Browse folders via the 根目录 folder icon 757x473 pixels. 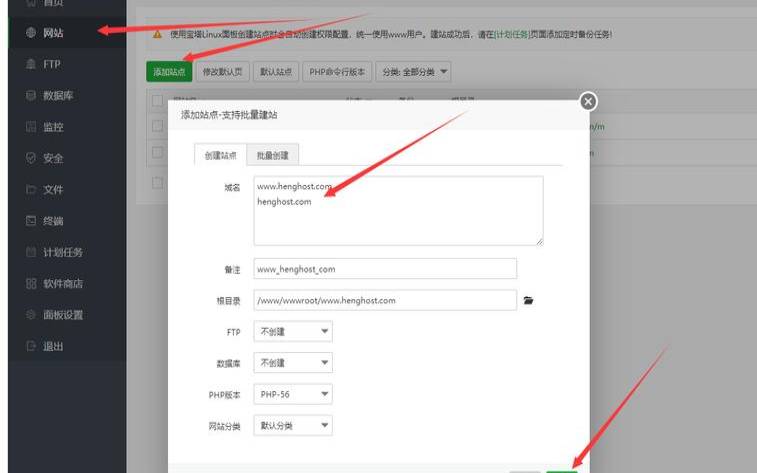pos(528,300)
